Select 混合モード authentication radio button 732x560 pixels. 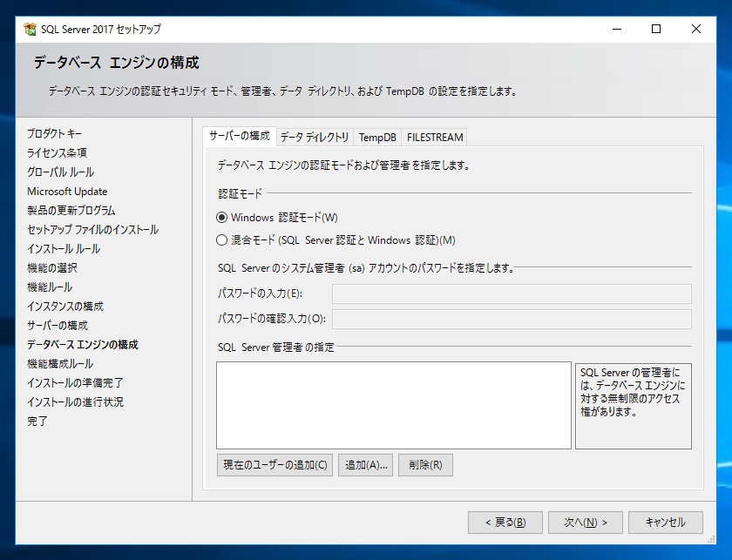221,240
